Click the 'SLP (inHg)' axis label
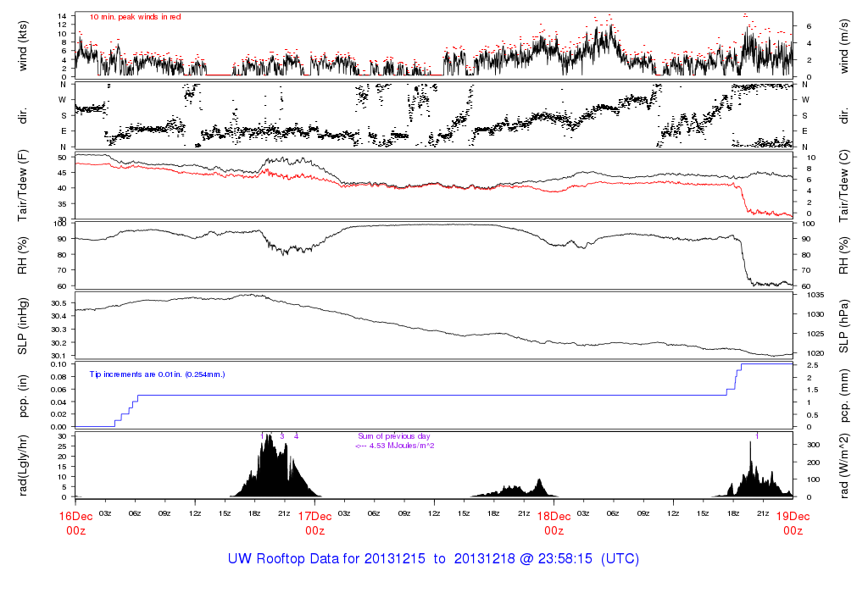The image size is (868, 593). pos(23,326)
